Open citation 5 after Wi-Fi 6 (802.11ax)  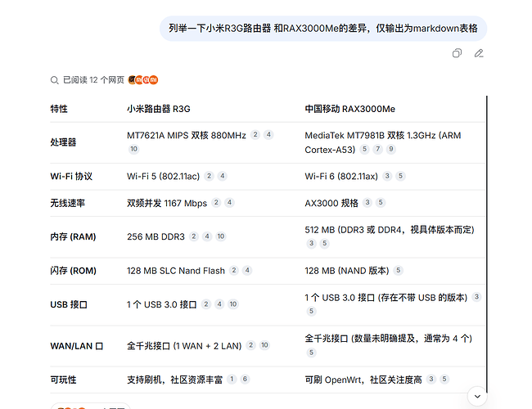(x=401, y=176)
